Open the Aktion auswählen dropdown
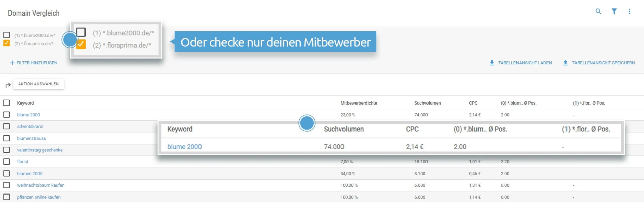Screen dimensions: 644x203 pos(38,84)
